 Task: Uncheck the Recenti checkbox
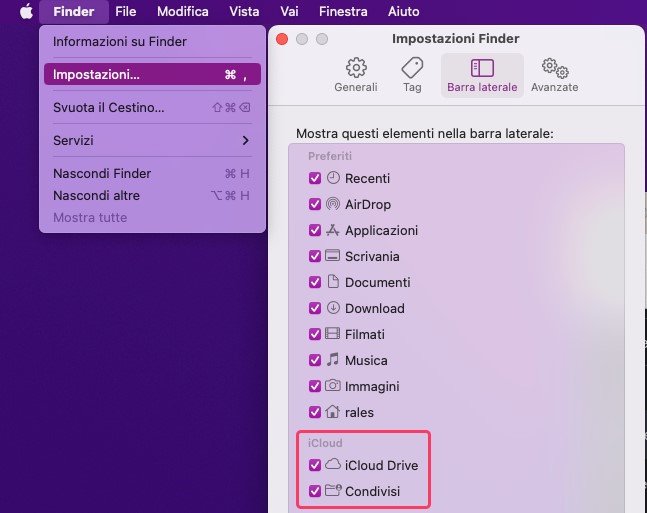click(x=315, y=178)
